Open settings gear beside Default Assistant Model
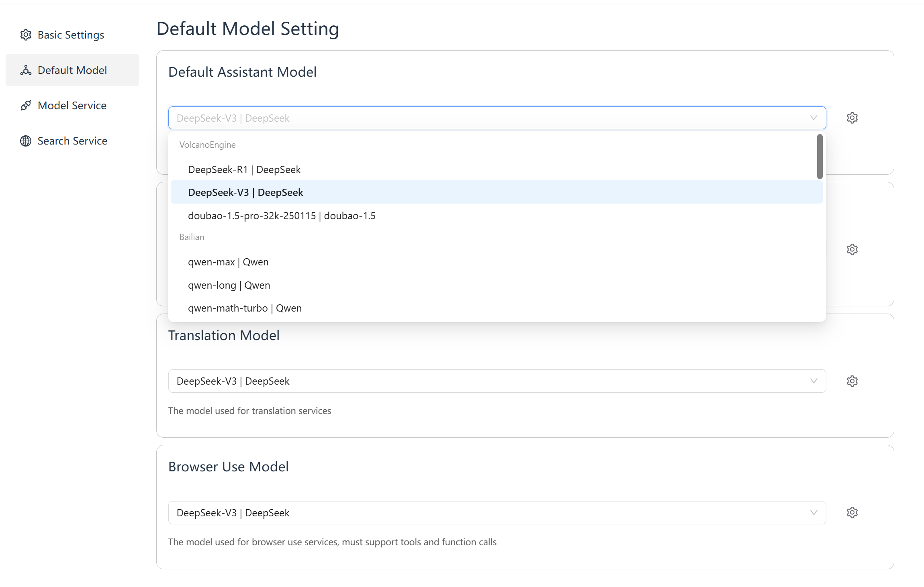This screenshot has height=587, width=924. pos(852,118)
